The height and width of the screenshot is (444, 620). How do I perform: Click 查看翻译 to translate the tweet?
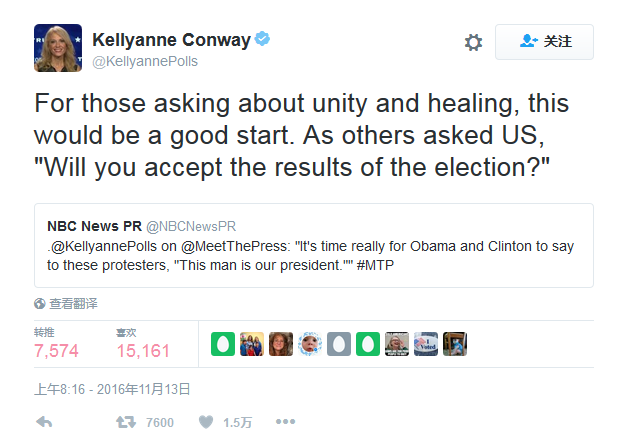[73, 303]
